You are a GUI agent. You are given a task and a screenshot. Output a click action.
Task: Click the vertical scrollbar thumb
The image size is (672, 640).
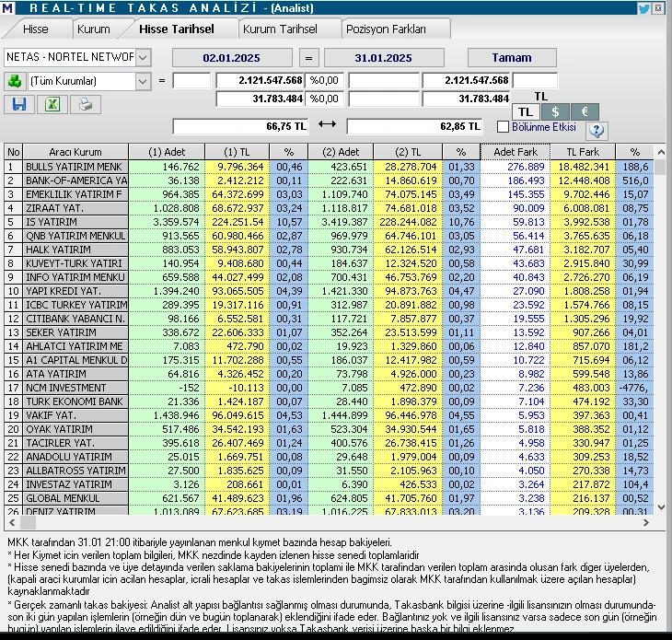click(660, 167)
